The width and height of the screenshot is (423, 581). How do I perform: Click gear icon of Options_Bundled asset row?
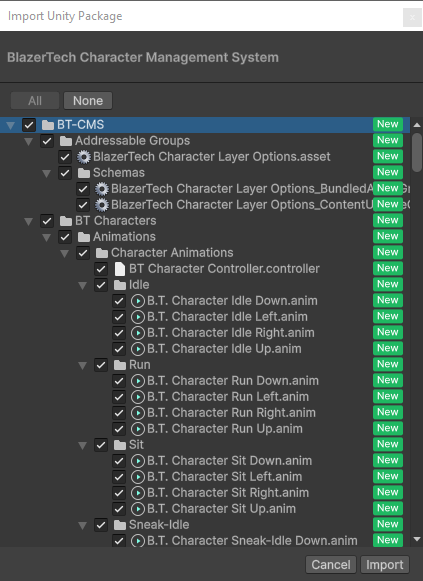pos(102,189)
